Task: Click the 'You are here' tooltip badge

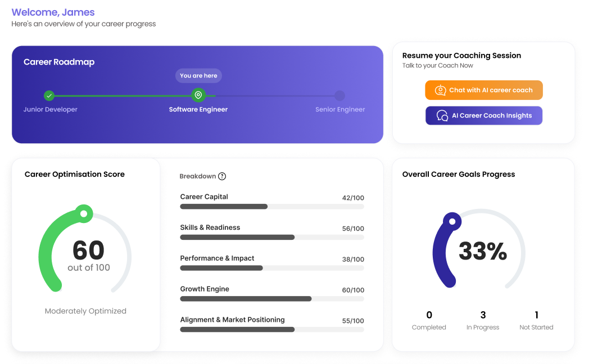Action: pyautogui.click(x=198, y=76)
